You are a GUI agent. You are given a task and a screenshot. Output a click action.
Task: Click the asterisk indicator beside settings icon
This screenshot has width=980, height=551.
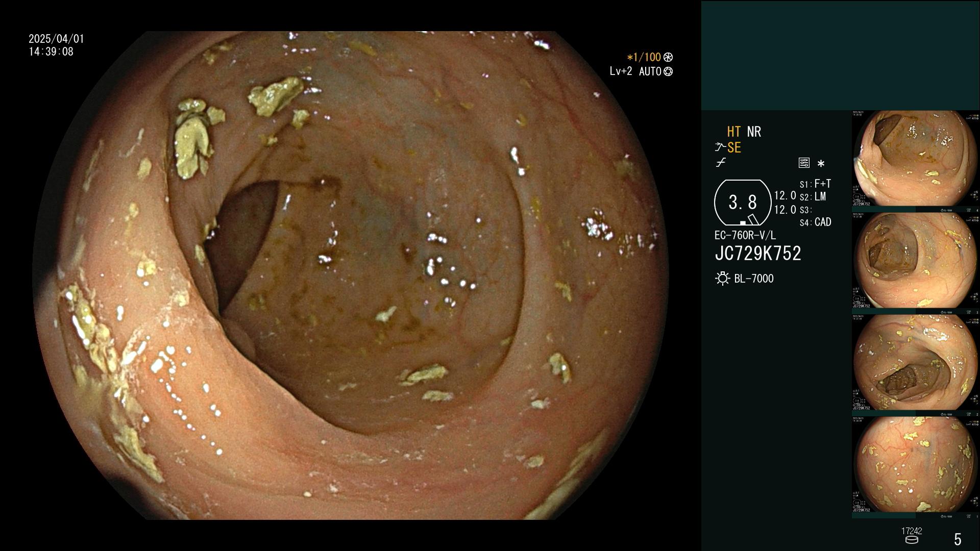[821, 164]
